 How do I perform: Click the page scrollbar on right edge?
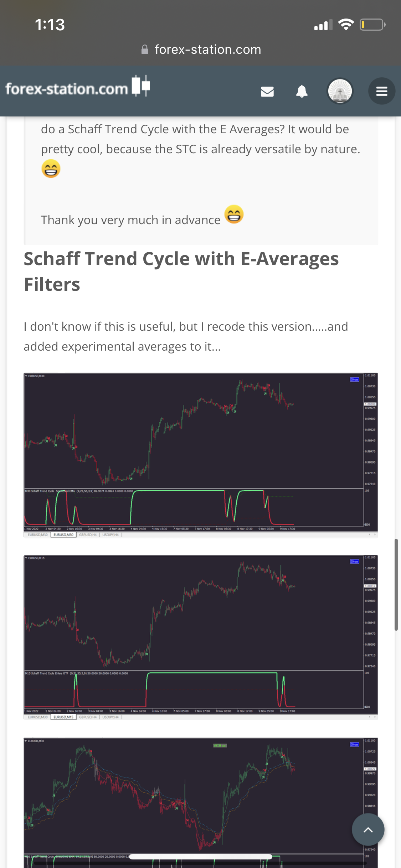[x=396, y=584]
